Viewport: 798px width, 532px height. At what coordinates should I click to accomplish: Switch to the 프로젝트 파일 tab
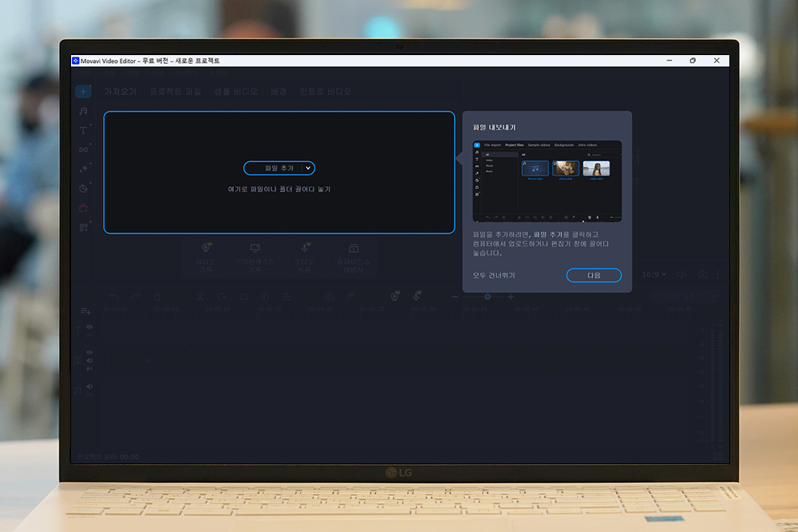175,92
